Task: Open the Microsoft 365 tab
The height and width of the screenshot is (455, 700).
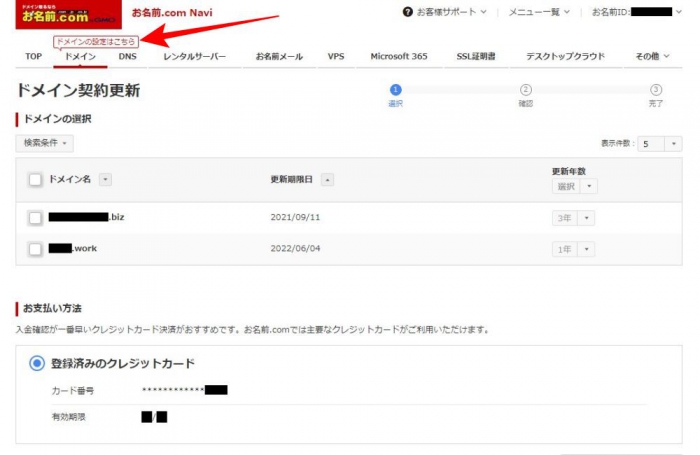Action: coord(399,56)
